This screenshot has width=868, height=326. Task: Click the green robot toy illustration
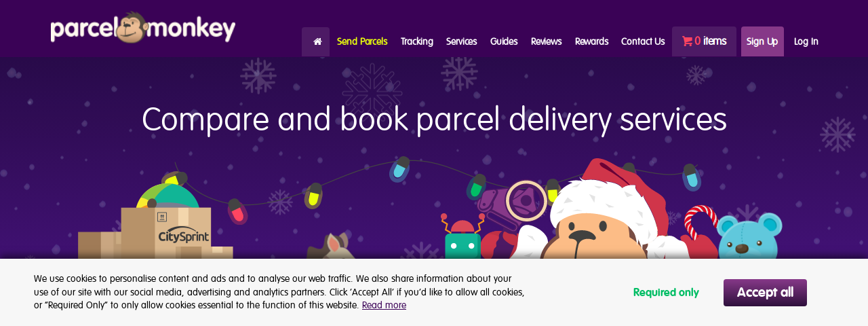(x=462, y=236)
